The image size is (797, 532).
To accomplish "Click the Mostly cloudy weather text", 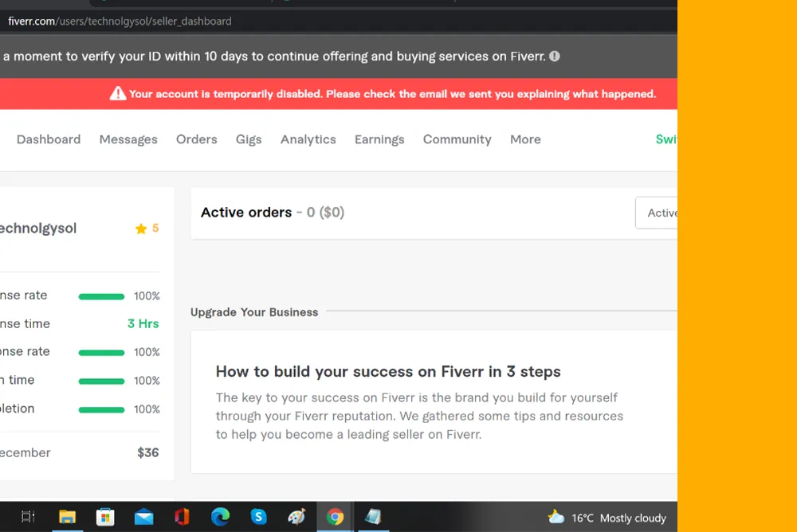I will pos(633,518).
